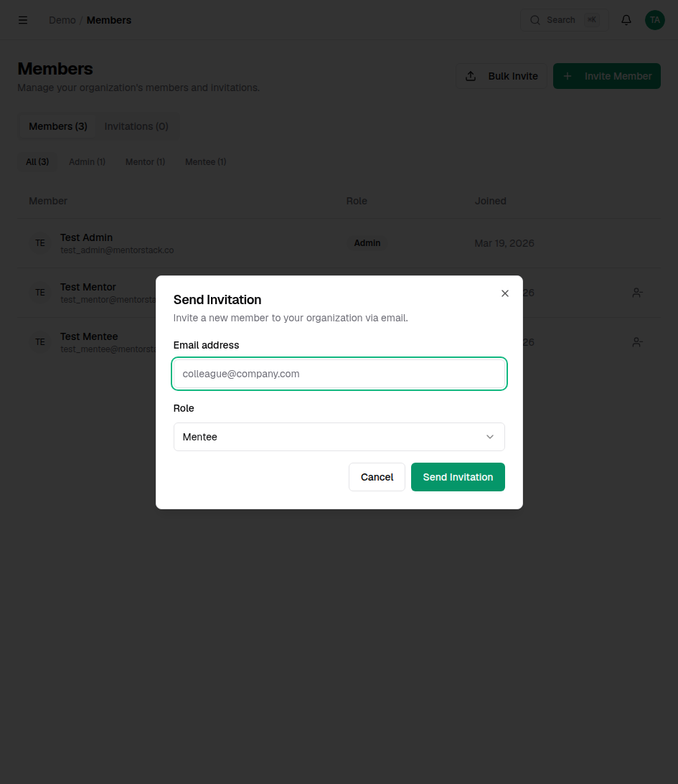Show only Mentee members
Screen dimensions: 678x784
(205, 161)
